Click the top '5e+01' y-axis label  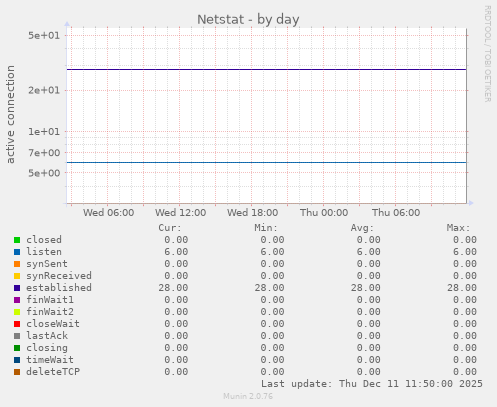44,35
